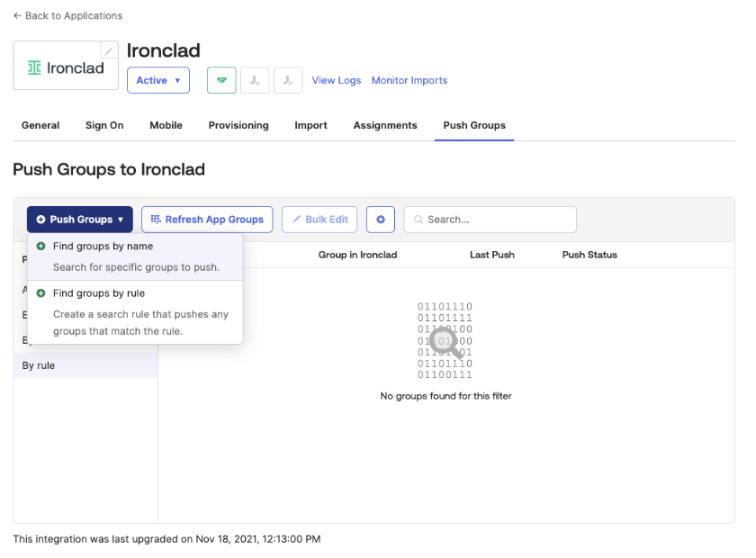Click the import users person icon
This screenshot has height=558, width=756.
coord(255,80)
